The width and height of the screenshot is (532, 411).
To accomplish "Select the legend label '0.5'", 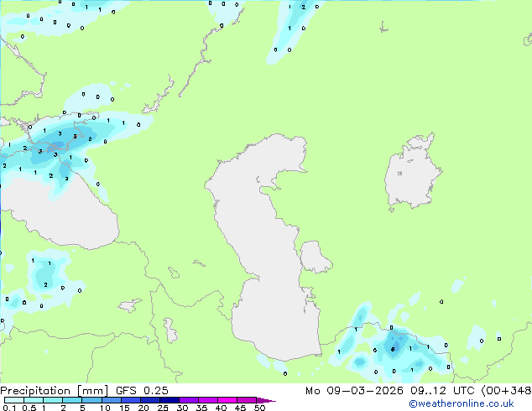I will pyautogui.click(x=29, y=408).
